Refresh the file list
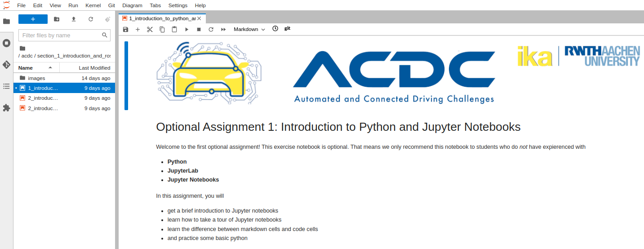 (91, 19)
